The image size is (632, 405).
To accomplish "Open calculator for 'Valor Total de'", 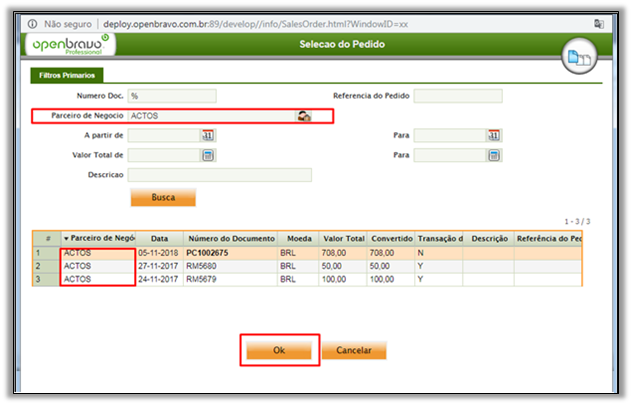I will tap(208, 155).
